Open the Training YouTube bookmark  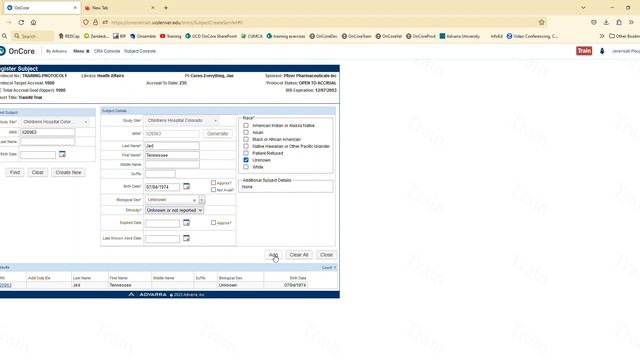pos(171,36)
